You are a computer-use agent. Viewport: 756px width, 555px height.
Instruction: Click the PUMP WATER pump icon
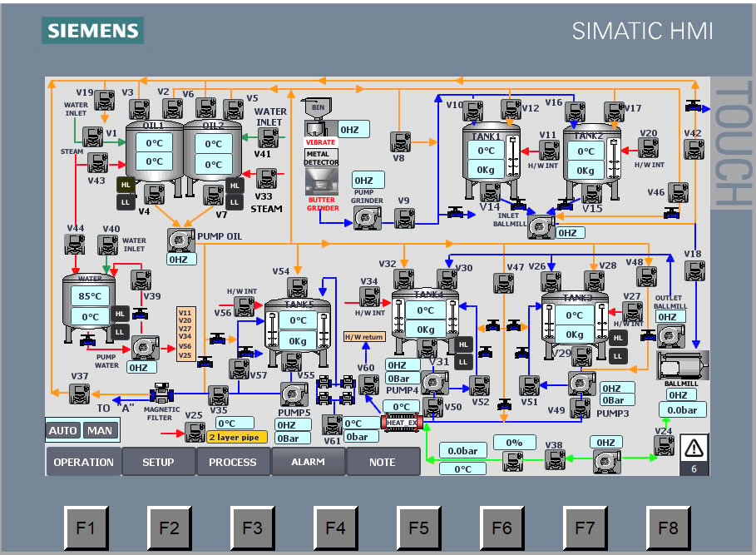145,348
